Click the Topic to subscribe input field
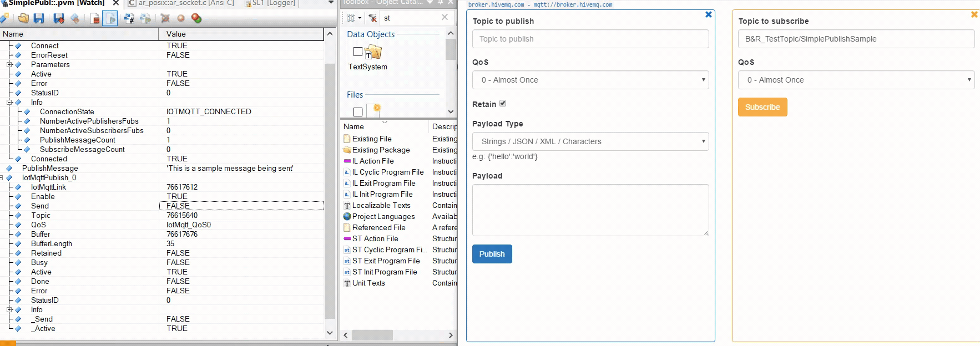This screenshot has width=980, height=346. 856,39
